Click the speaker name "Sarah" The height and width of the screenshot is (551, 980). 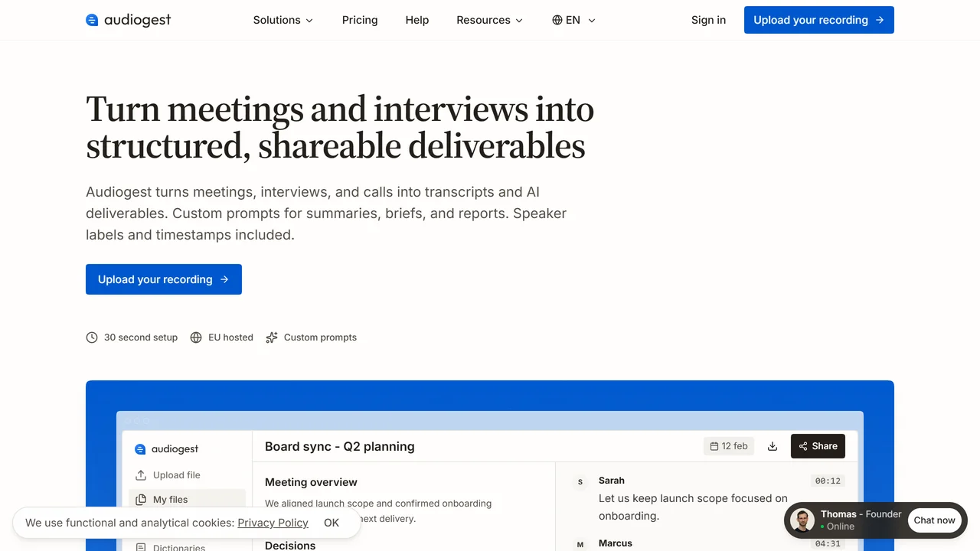[612, 481]
